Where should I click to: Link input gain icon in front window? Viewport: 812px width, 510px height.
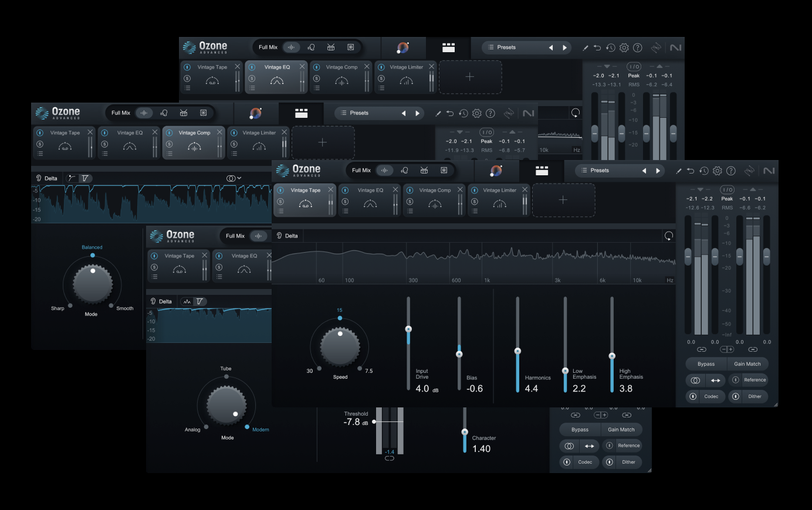pyautogui.click(x=702, y=349)
